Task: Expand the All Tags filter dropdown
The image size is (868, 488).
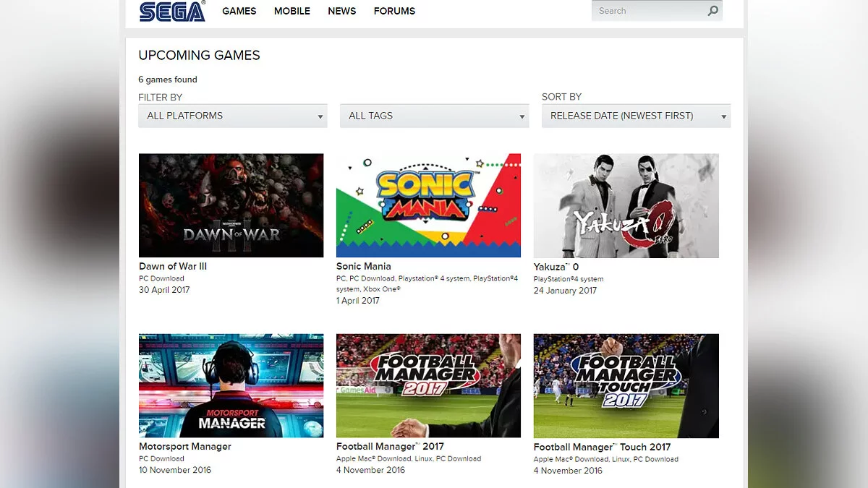Action: pyautogui.click(x=434, y=116)
